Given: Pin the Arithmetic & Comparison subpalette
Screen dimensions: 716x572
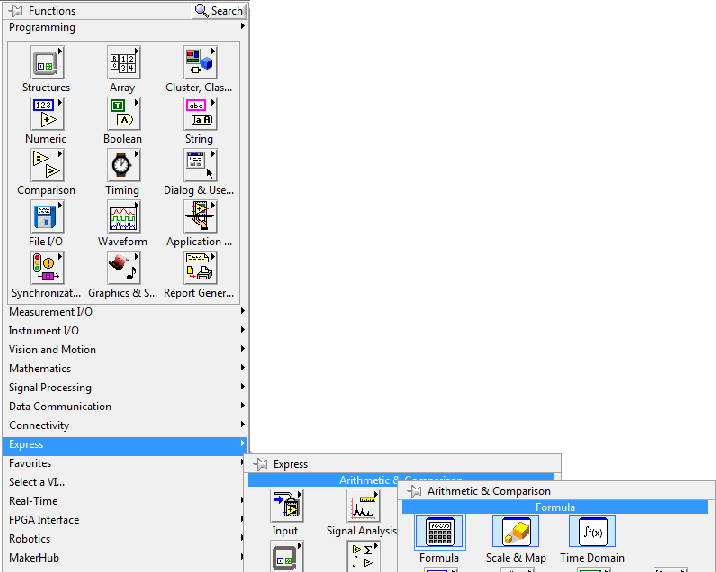Looking at the screenshot, I should 414,491.
